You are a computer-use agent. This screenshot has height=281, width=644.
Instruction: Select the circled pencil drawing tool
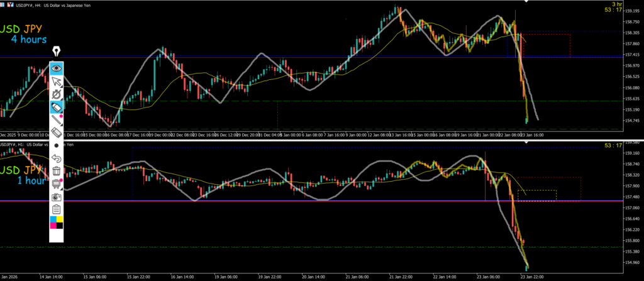point(57,94)
